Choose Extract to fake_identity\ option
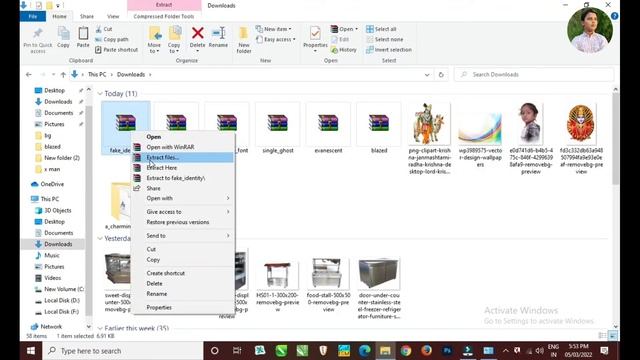 click(183, 178)
